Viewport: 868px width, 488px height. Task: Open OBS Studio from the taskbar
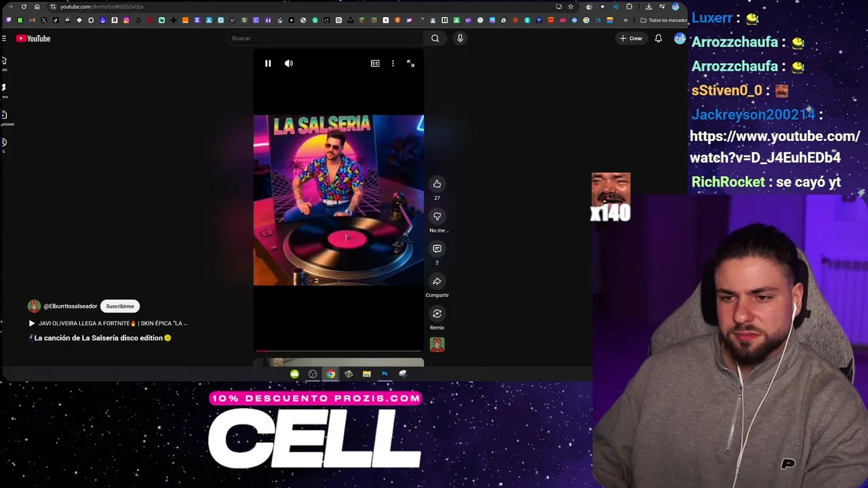click(x=313, y=374)
